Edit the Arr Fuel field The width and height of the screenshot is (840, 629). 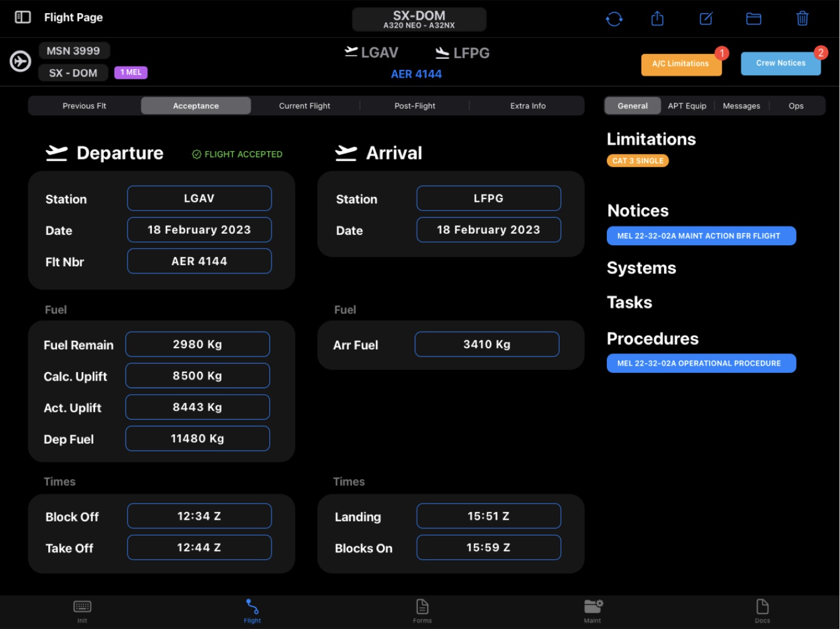coord(487,344)
